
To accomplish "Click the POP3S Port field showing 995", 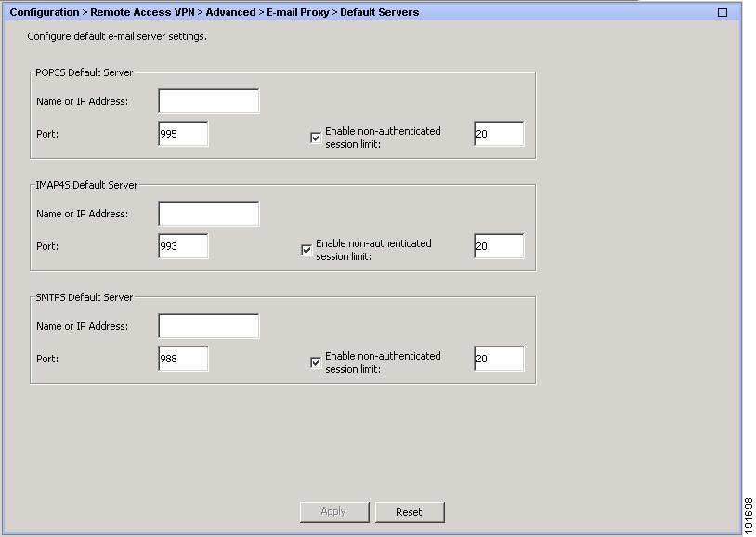I will click(183, 134).
